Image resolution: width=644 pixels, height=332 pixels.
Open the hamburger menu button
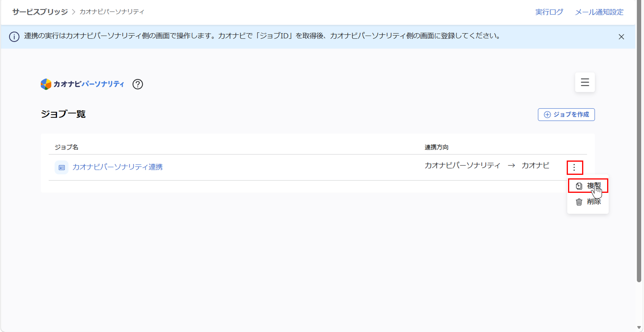pyautogui.click(x=585, y=82)
